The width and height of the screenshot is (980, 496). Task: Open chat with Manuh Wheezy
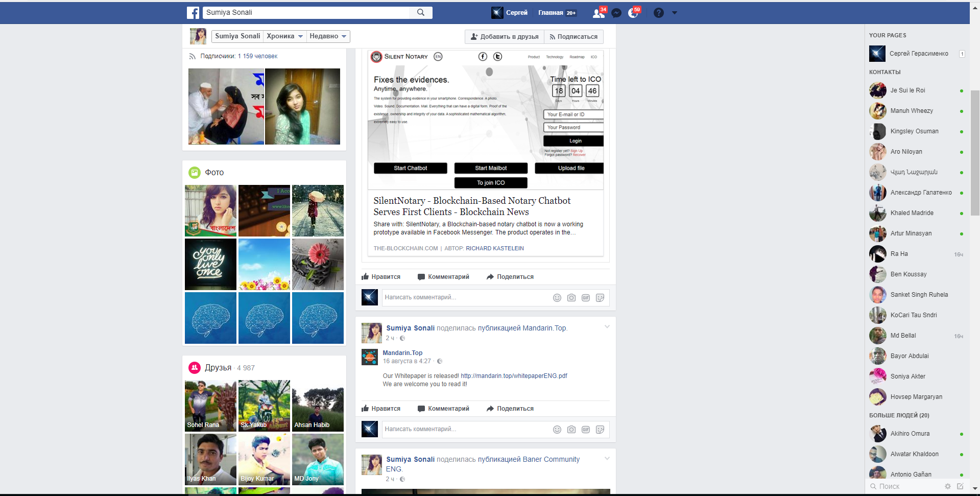click(x=917, y=111)
